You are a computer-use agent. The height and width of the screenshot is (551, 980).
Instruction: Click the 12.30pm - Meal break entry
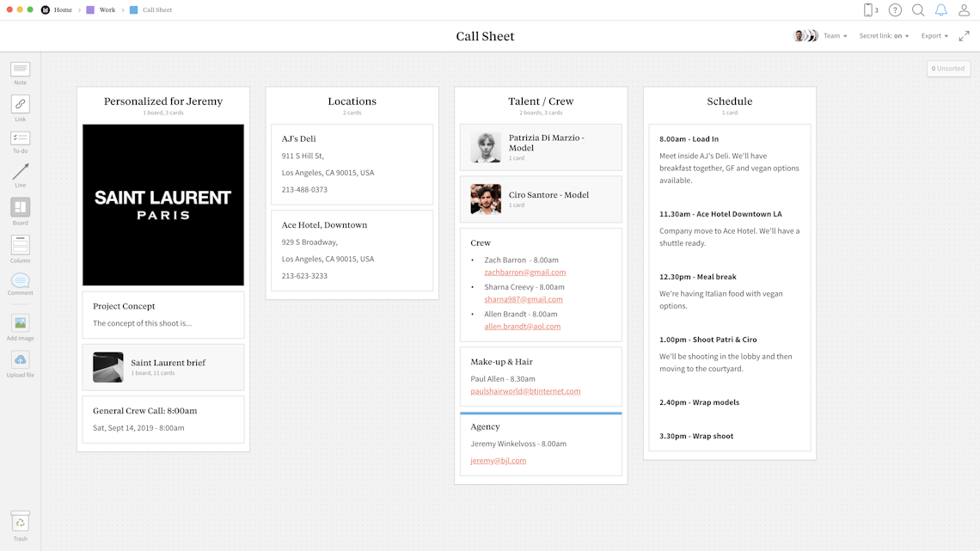(697, 277)
